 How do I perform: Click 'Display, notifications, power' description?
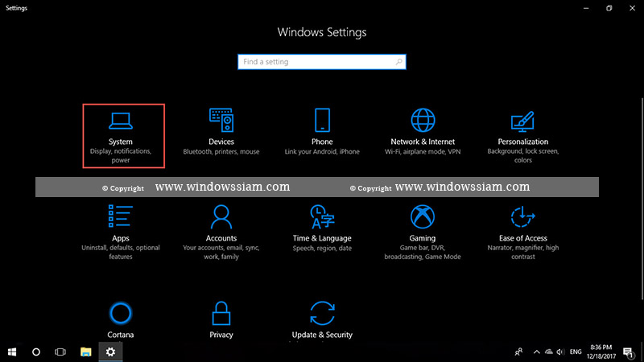click(x=120, y=155)
